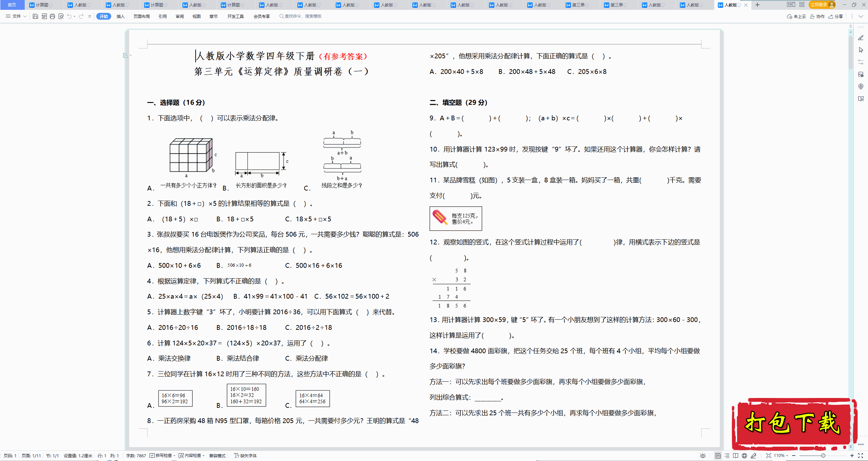Switch to the 审阅 ribbon tab
The width and height of the screenshot is (868, 461).
(180, 16)
